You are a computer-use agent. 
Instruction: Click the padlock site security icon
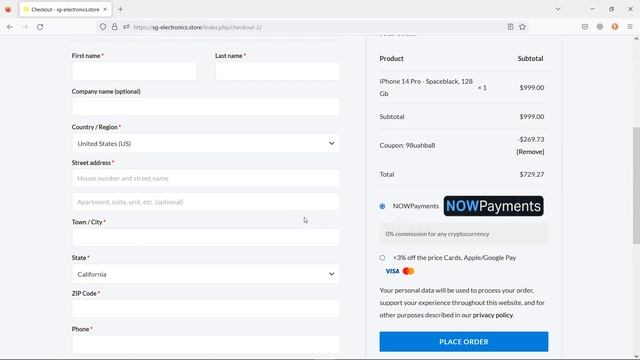(115, 27)
